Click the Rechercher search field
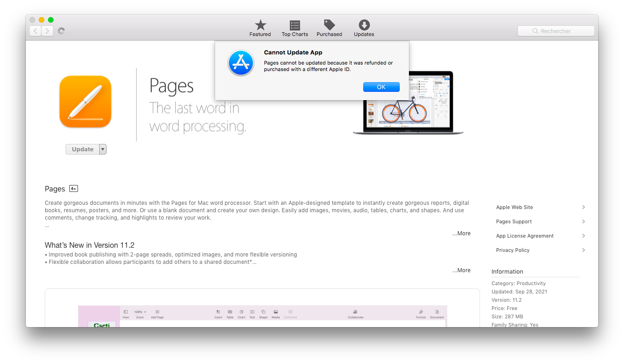This screenshot has height=364, width=624. pos(556,31)
